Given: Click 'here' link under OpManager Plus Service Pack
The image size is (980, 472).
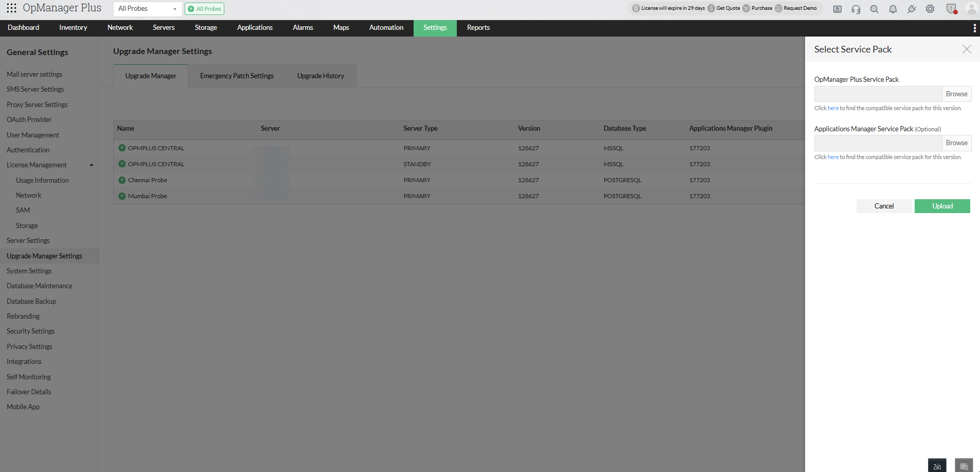Looking at the screenshot, I should tap(833, 108).
